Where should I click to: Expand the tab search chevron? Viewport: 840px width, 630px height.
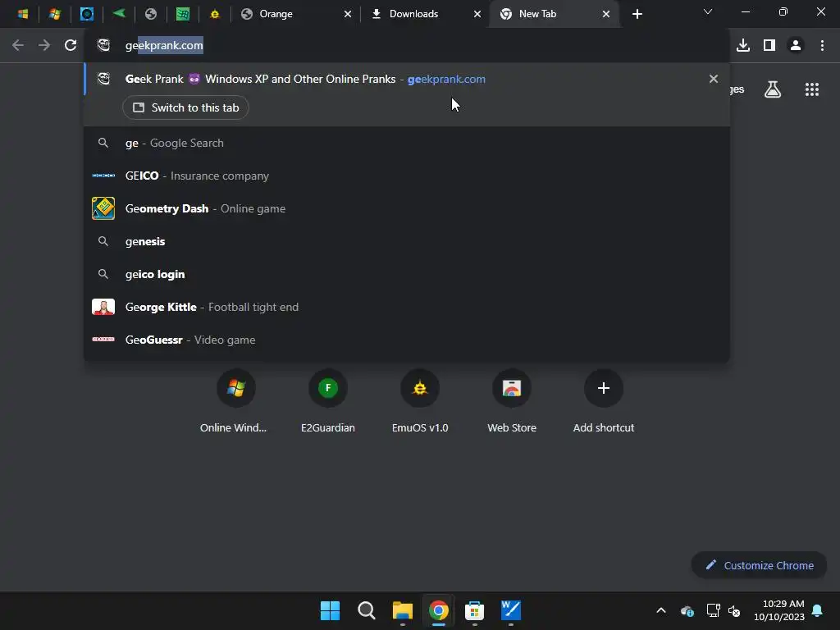[x=708, y=11]
